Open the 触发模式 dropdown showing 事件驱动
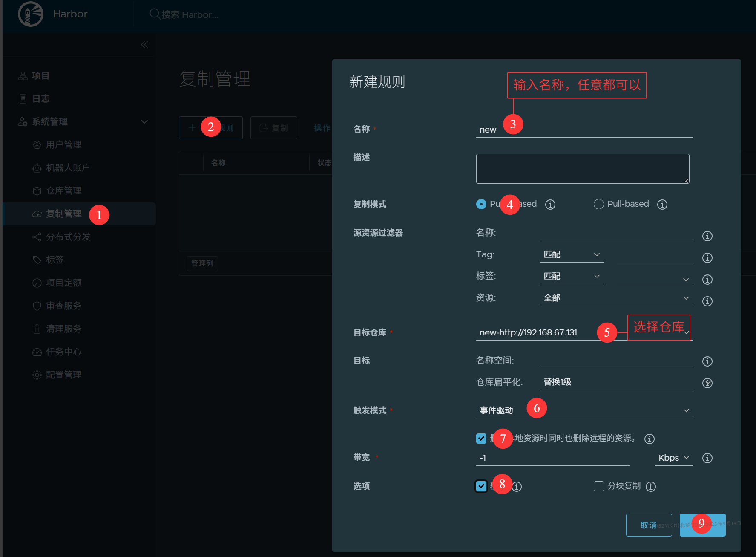Viewport: 756px width, 557px height. pos(584,410)
